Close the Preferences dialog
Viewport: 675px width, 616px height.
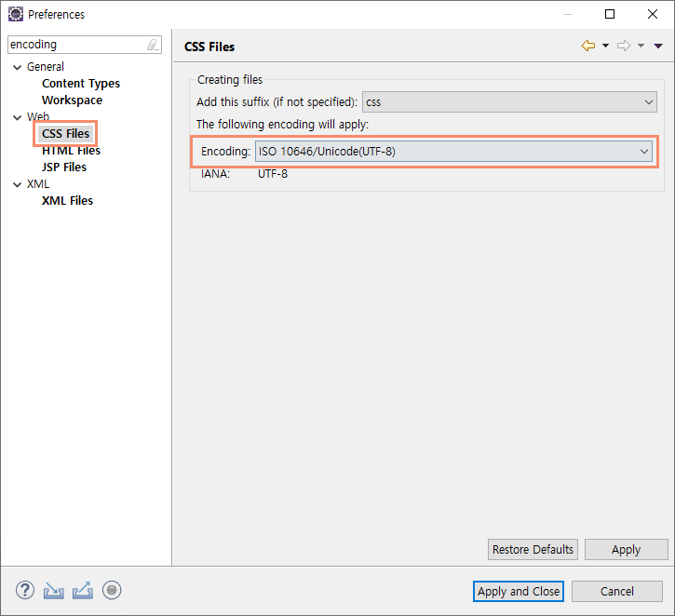(652, 14)
